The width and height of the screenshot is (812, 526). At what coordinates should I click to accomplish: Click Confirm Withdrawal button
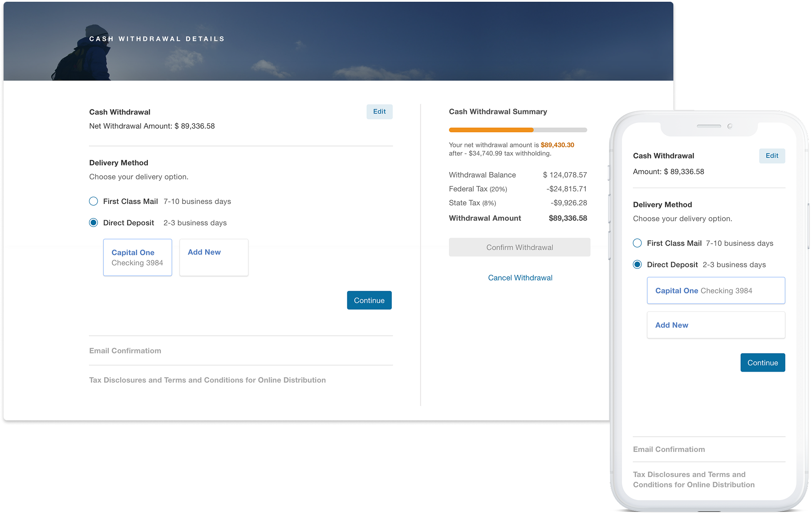tap(520, 247)
